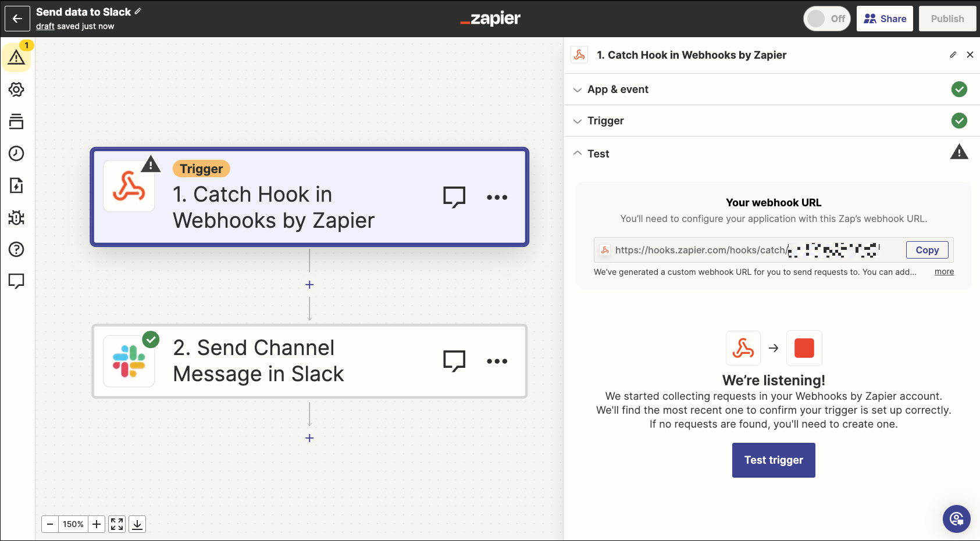The image size is (980, 541).
Task: Open the feedback comment icon in sidebar
Action: tap(16, 281)
